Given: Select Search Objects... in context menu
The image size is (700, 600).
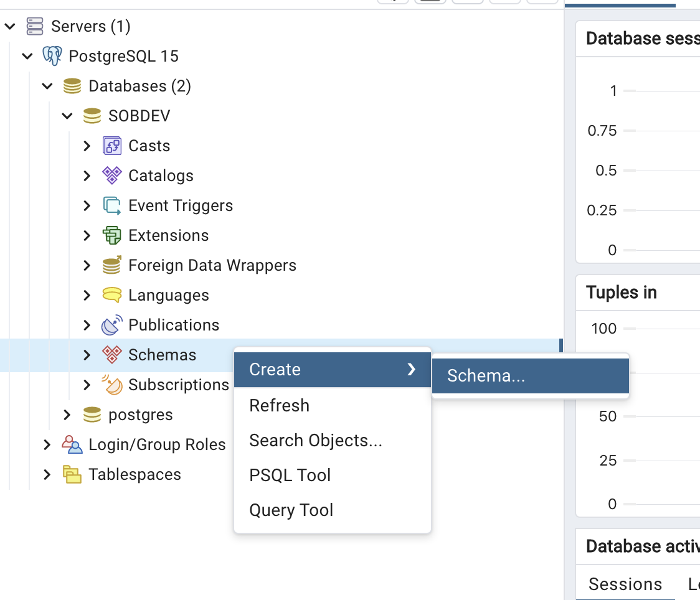Looking at the screenshot, I should (332, 440).
